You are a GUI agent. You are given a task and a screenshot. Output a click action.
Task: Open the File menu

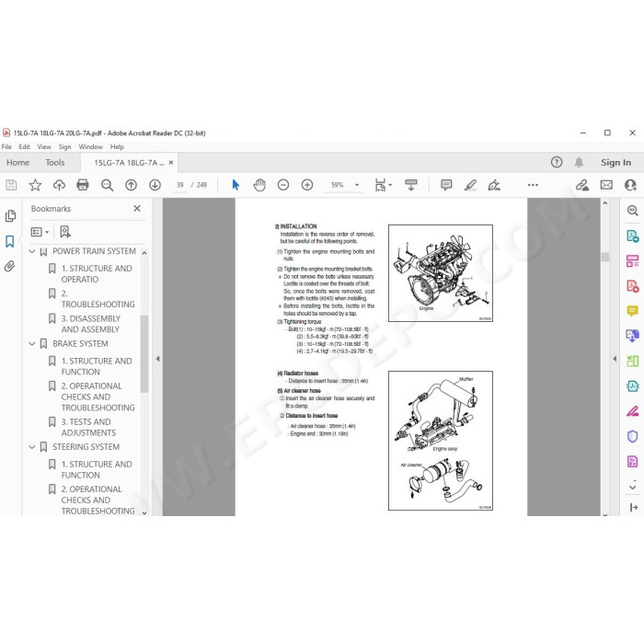pos(6,146)
